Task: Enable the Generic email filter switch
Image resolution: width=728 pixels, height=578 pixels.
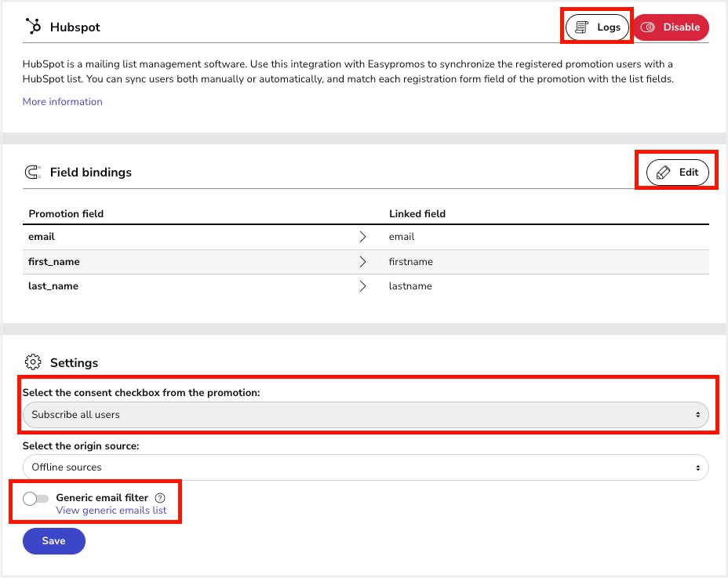Action: click(x=35, y=498)
